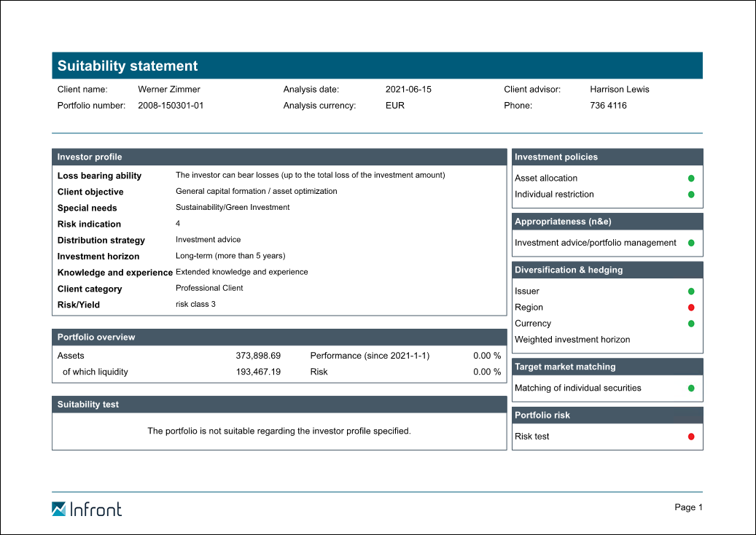Screen dimensions: 756x535
Task: Click the red Risk test indicator
Action: pyautogui.click(x=691, y=437)
